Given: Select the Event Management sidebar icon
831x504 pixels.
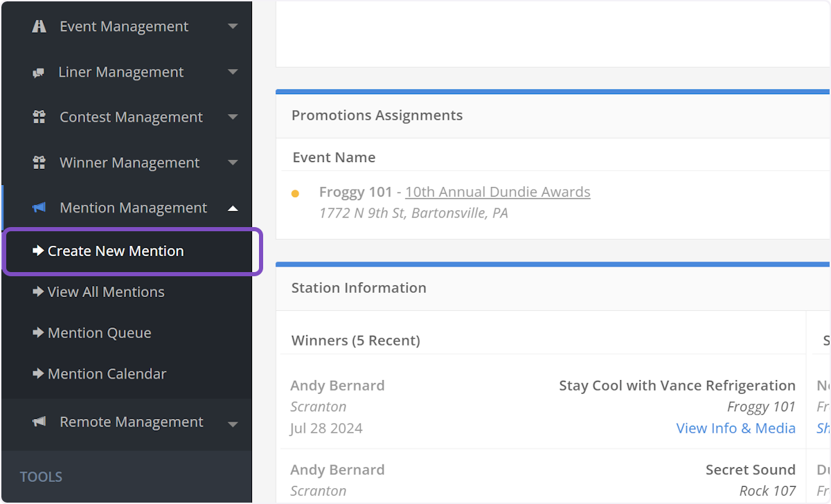Looking at the screenshot, I should tap(39, 26).
